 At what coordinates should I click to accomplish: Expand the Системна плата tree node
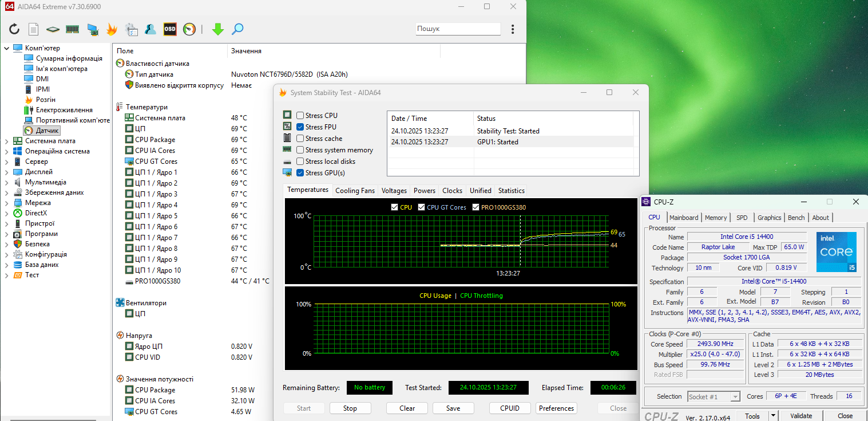pos(6,141)
